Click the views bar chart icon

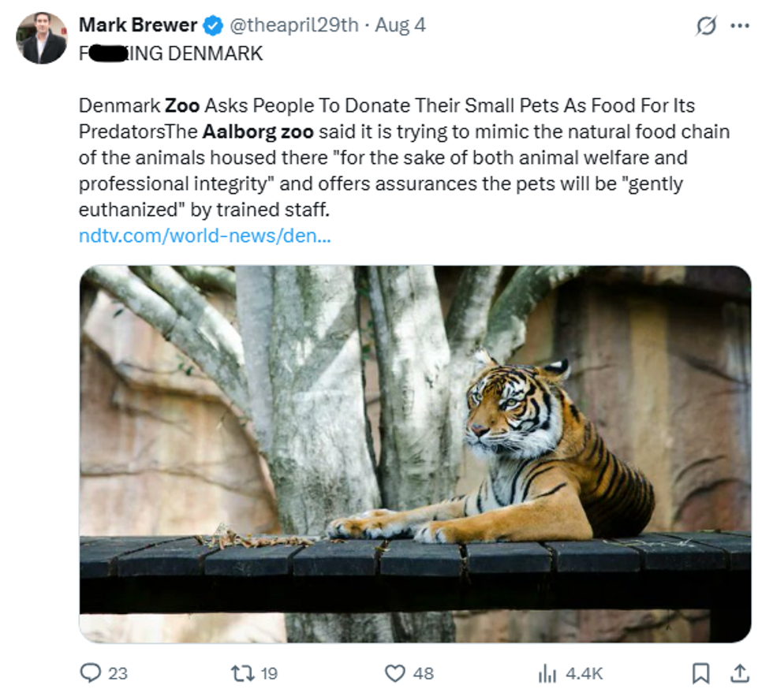pos(547,673)
